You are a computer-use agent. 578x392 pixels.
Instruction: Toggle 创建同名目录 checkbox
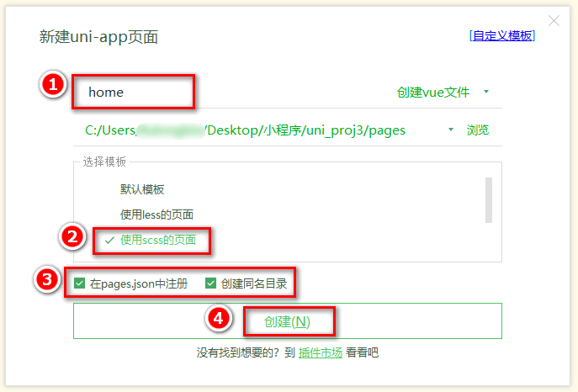(x=210, y=283)
